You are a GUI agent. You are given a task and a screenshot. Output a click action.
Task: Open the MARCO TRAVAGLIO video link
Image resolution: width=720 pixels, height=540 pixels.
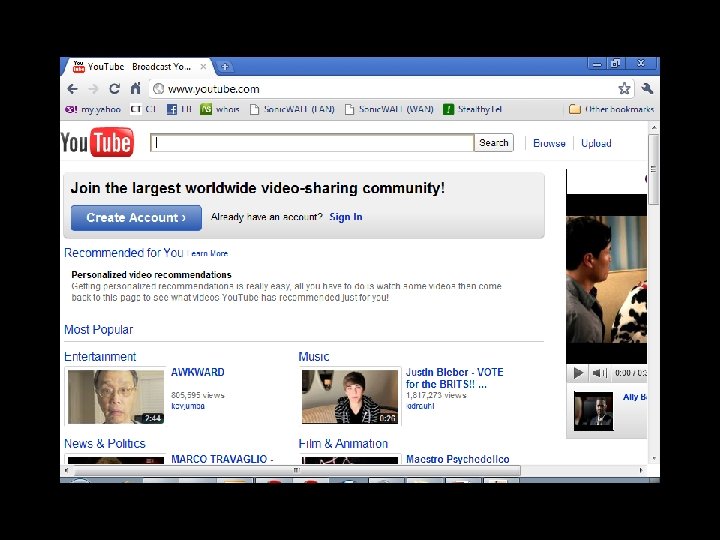click(222, 459)
